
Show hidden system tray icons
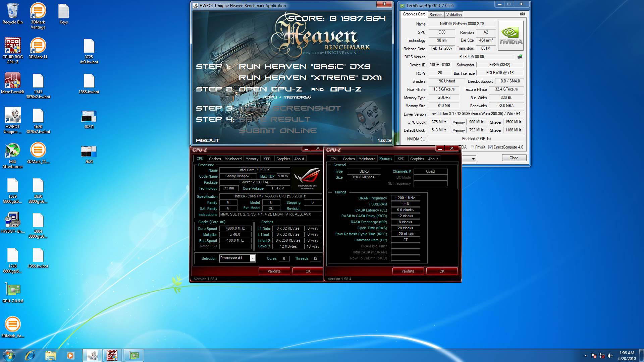[x=586, y=356]
